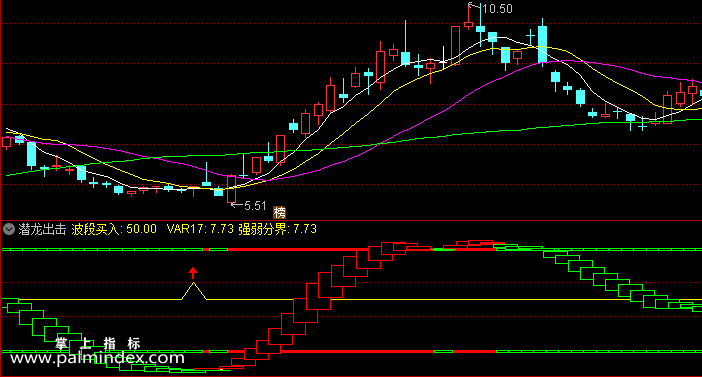Screen dimensions: 702x377
Task: Click the VAR17: 7.73 readout
Action: pyautogui.click(x=200, y=229)
